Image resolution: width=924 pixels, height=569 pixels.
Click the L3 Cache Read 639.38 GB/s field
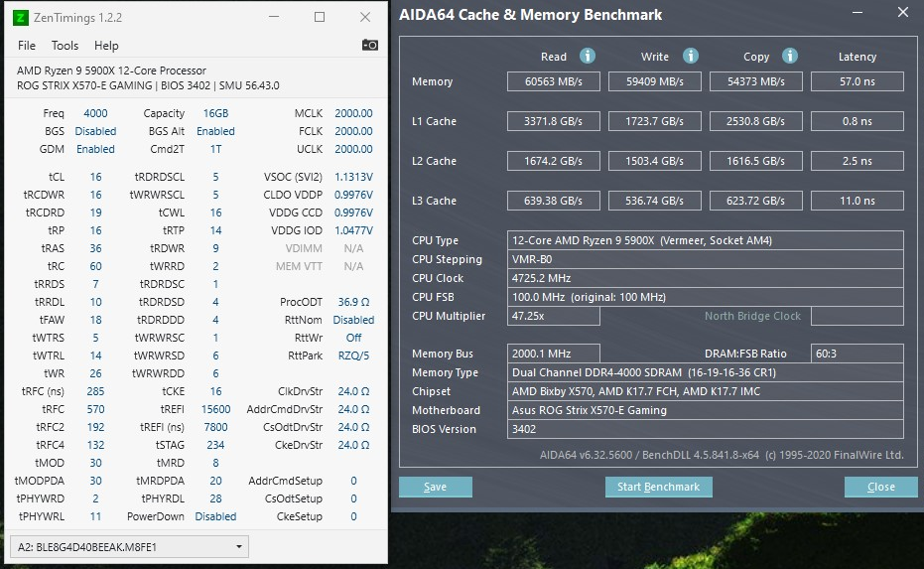pyautogui.click(x=554, y=201)
